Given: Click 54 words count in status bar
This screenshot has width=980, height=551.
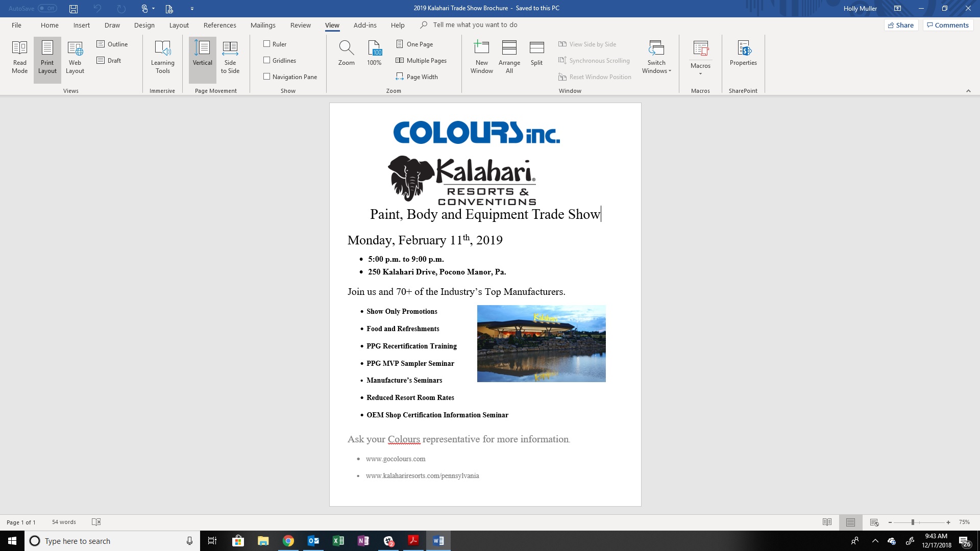Looking at the screenshot, I should [64, 522].
